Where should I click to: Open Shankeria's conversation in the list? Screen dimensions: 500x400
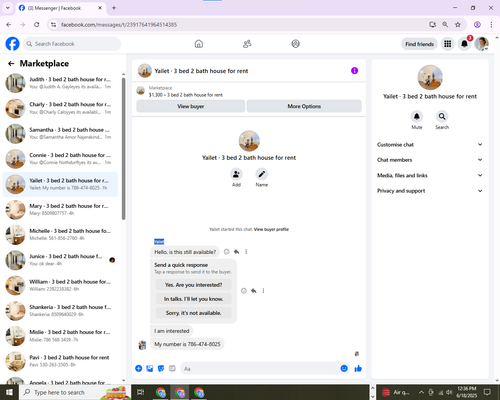coord(60,311)
